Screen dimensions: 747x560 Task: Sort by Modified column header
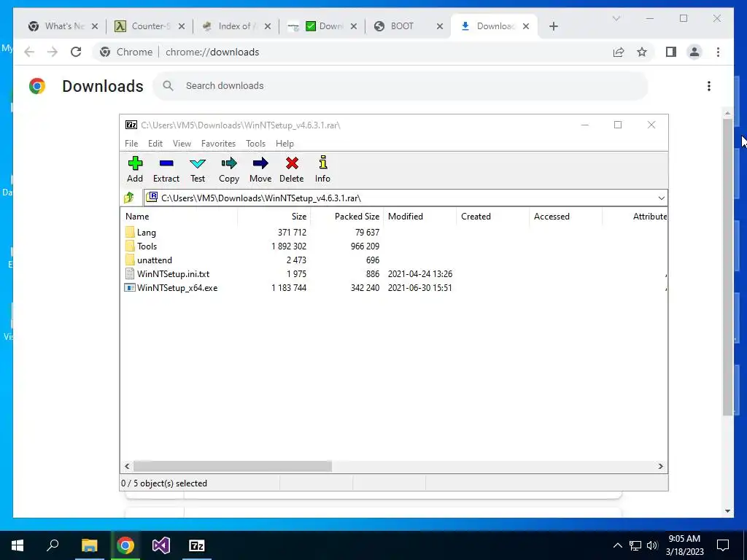(x=419, y=216)
